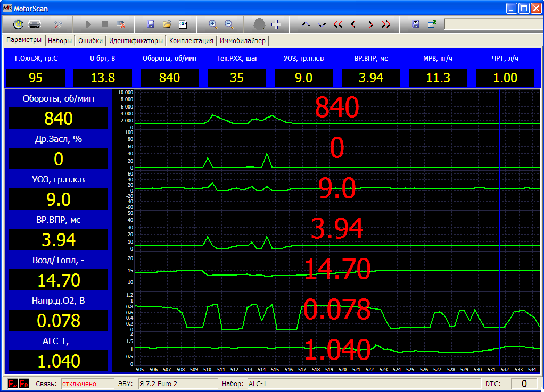The image size is (544, 392).
Task: Click the МРВ, кг/ч label
Action: coord(438,58)
